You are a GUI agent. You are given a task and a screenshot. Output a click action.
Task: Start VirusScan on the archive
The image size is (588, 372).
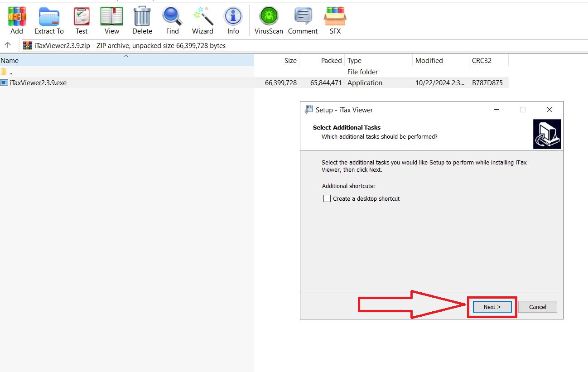269,20
